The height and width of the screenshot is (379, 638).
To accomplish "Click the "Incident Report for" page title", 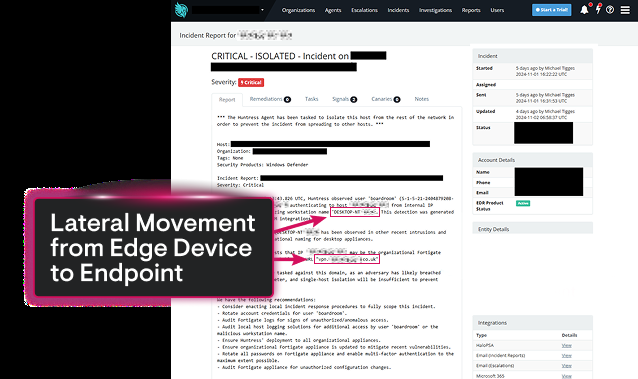I will click(208, 35).
